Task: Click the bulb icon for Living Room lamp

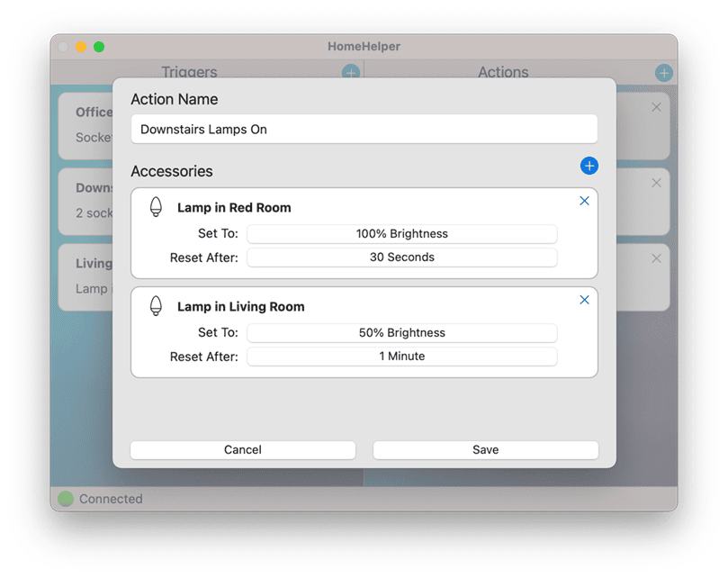Action: pos(156,306)
